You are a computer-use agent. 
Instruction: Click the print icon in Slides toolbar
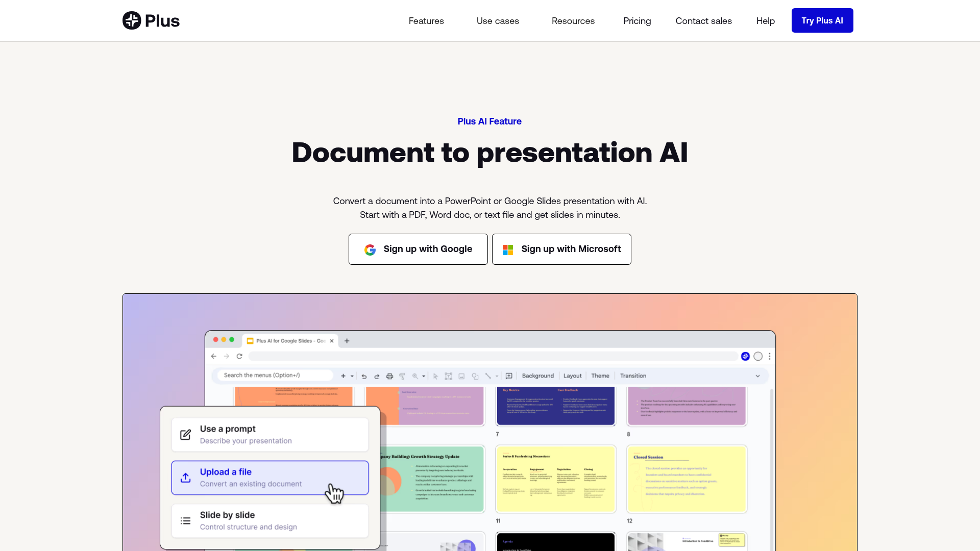389,376
